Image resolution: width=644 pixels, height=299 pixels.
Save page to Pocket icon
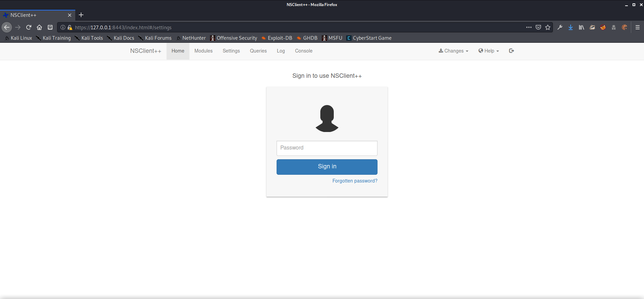[x=538, y=27]
